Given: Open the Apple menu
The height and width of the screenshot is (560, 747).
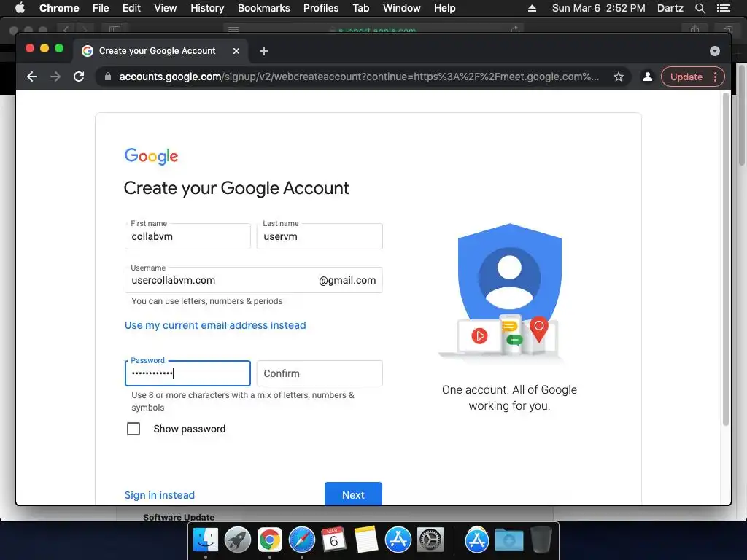Looking at the screenshot, I should [20, 8].
